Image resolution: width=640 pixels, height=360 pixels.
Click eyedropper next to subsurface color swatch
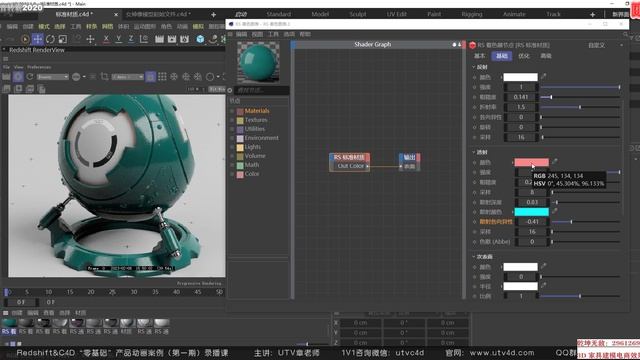click(544, 267)
